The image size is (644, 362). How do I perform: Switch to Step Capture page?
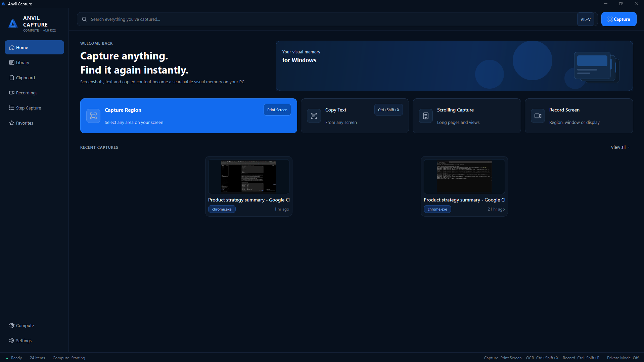click(34, 108)
